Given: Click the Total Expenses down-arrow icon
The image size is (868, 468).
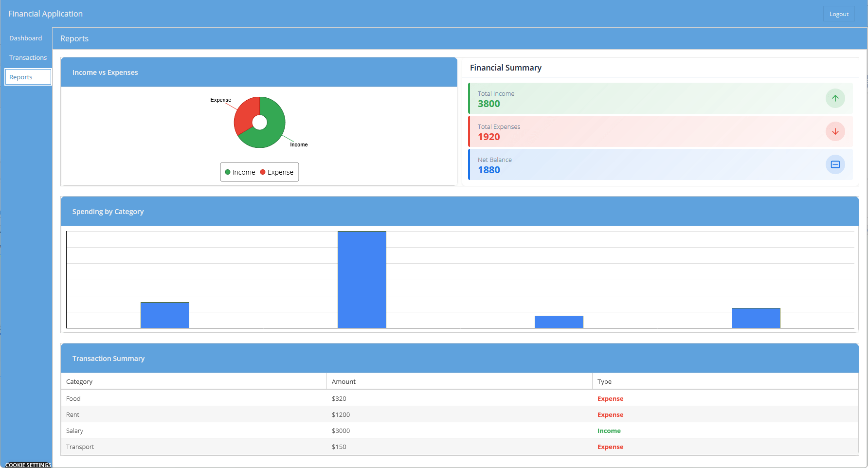Looking at the screenshot, I should [x=835, y=131].
